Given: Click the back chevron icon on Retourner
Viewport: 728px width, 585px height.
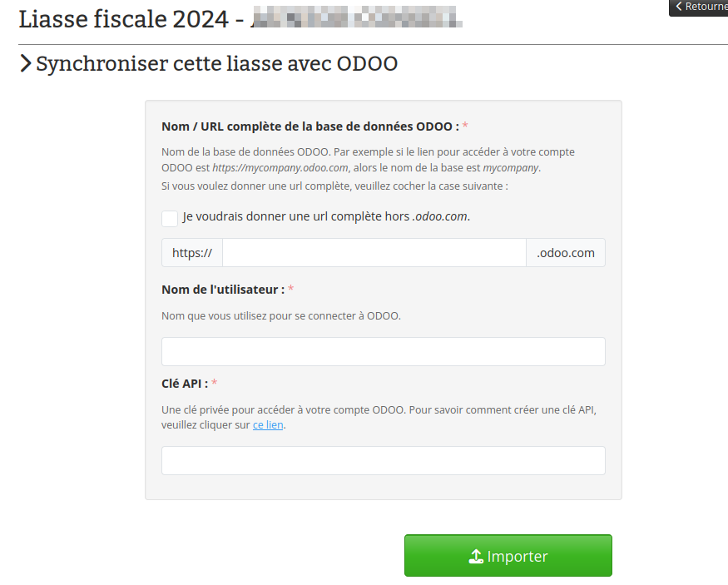Looking at the screenshot, I should tap(679, 7).
